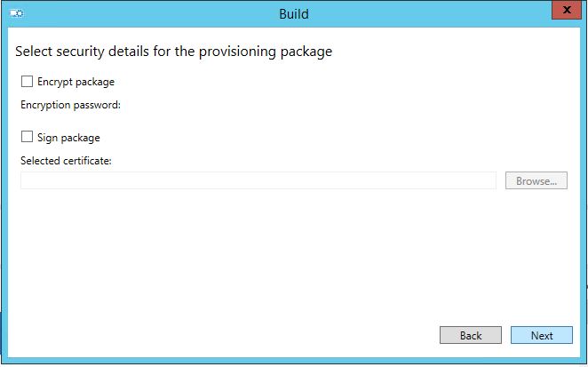This screenshot has width=588, height=367.
Task: Click the word "security" in the heading
Action: 80,52
